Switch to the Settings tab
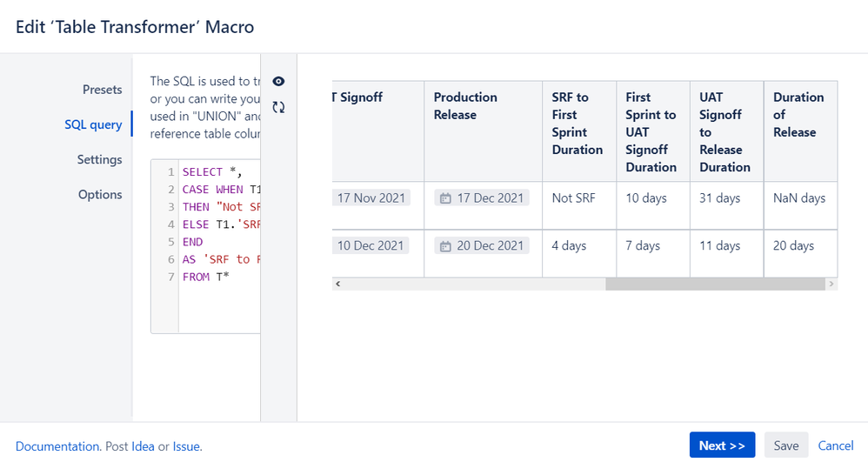Image resolution: width=868 pixels, height=462 pixels. tap(99, 159)
